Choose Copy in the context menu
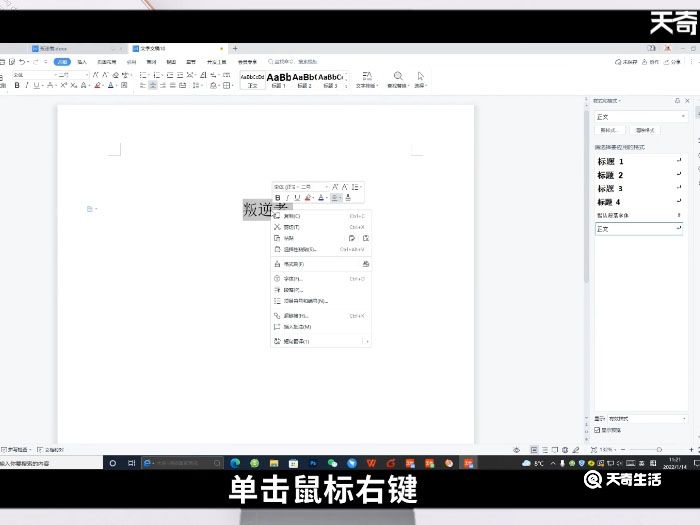The height and width of the screenshot is (525, 700). (x=321, y=216)
